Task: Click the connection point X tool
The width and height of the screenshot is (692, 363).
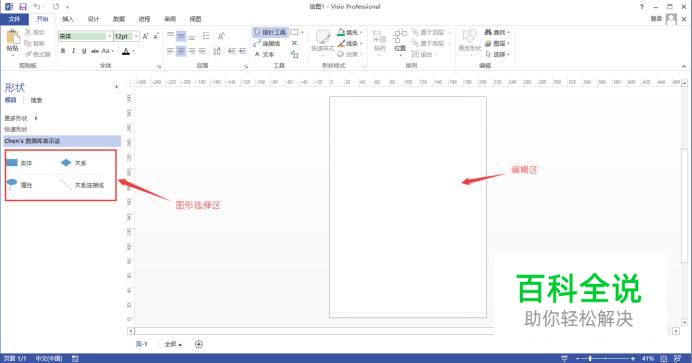Action: click(x=294, y=43)
